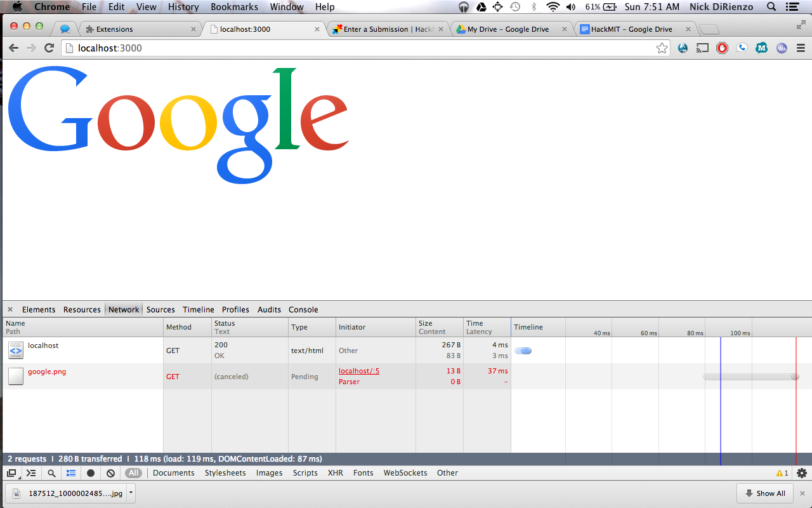Sort by the Status column header
812x508 pixels.
point(250,327)
